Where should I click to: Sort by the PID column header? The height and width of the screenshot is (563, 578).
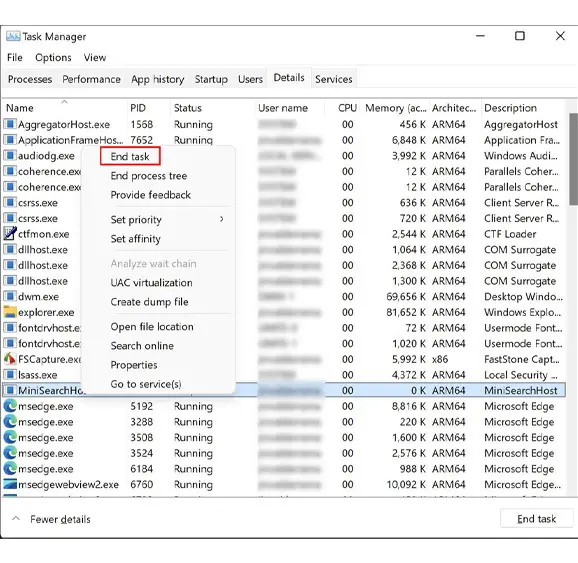(148, 108)
